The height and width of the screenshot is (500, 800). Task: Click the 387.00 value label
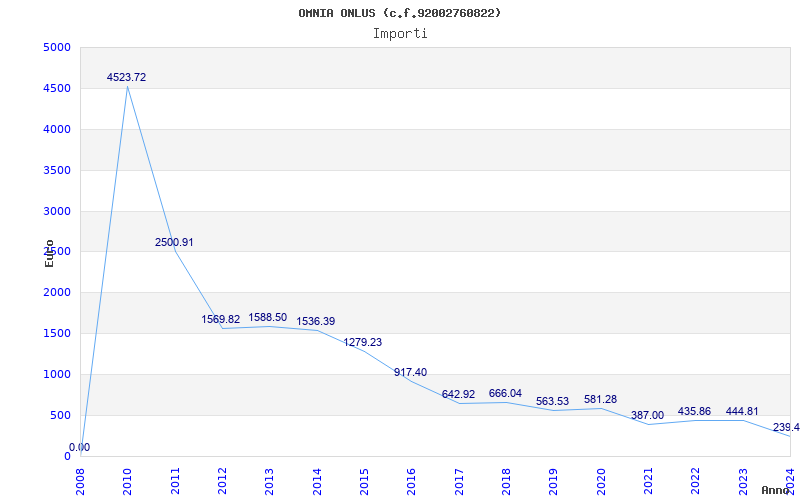pyautogui.click(x=647, y=415)
